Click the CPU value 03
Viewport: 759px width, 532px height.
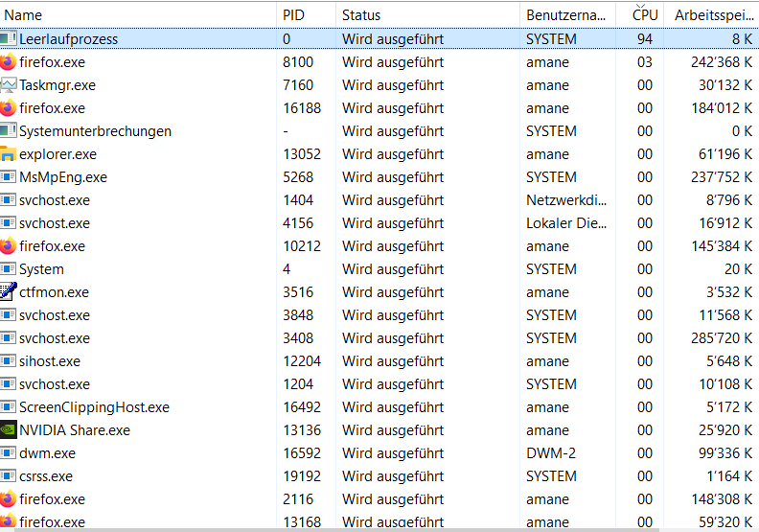click(x=645, y=62)
